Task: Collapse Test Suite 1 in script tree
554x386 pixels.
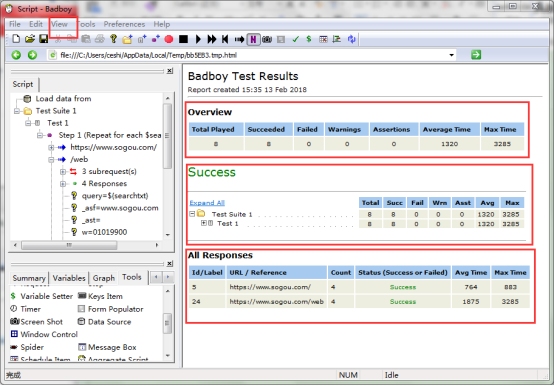Action: (16, 111)
